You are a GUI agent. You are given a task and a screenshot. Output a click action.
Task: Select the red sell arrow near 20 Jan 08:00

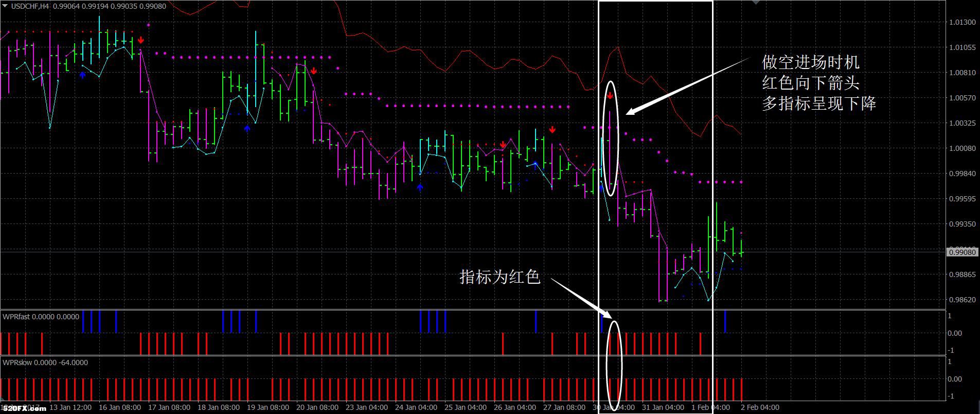click(x=313, y=71)
